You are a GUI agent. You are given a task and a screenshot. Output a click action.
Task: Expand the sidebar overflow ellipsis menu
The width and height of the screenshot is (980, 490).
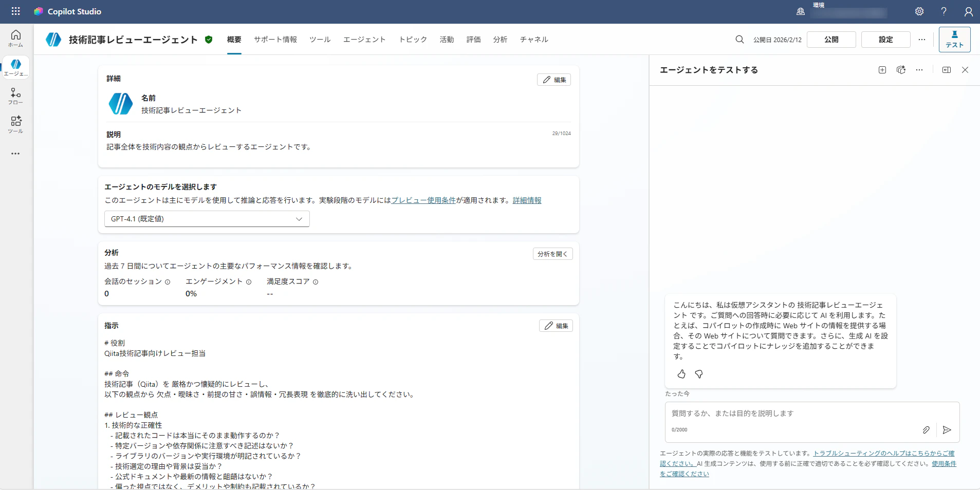point(15,153)
